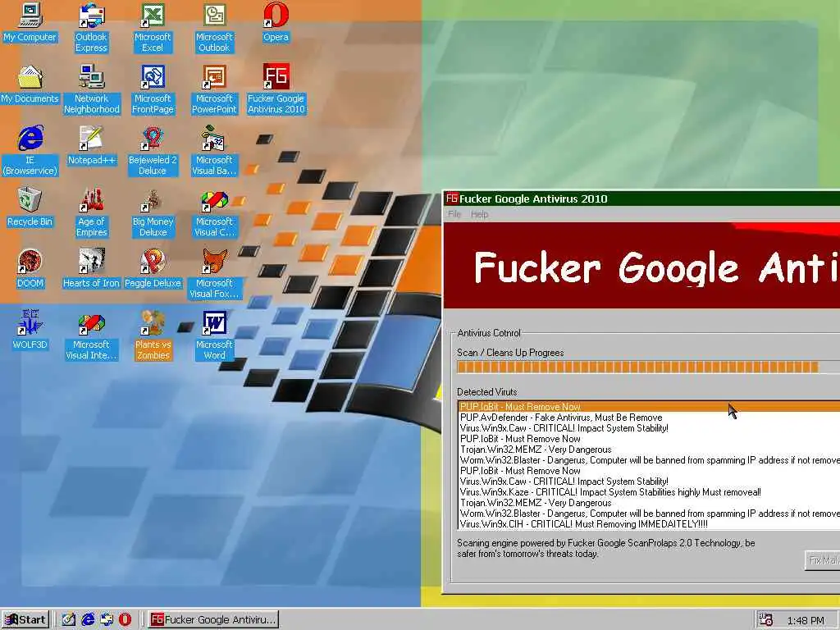Click the antivirus window title bar
The width and height of the screenshot is (840, 630).
coord(641,199)
